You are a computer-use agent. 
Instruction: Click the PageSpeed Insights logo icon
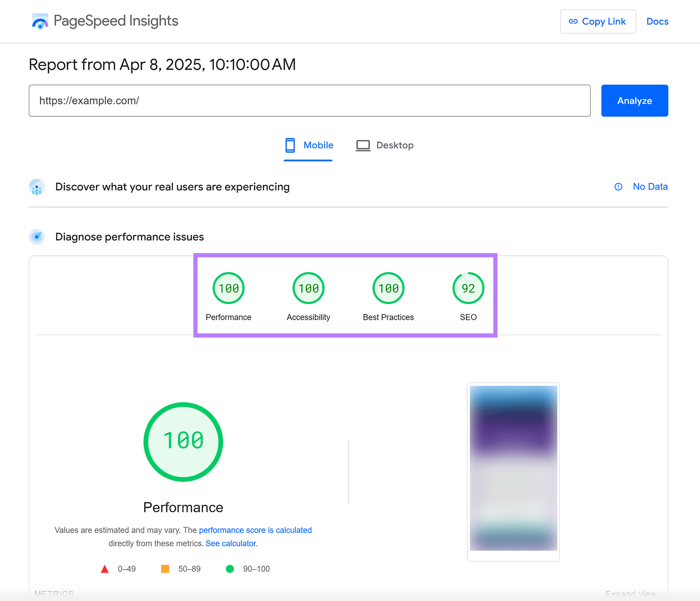[x=40, y=21]
